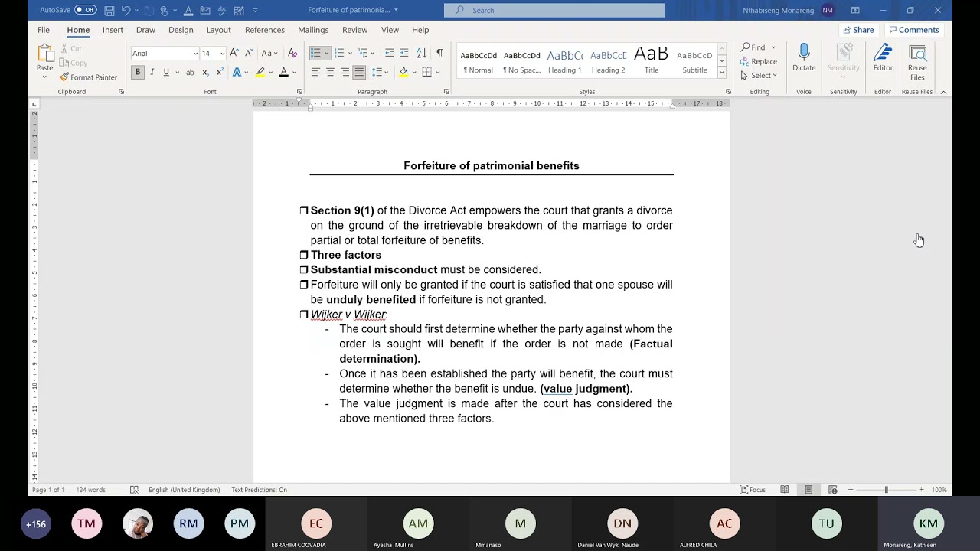Toggle Justify alignment

tap(359, 72)
